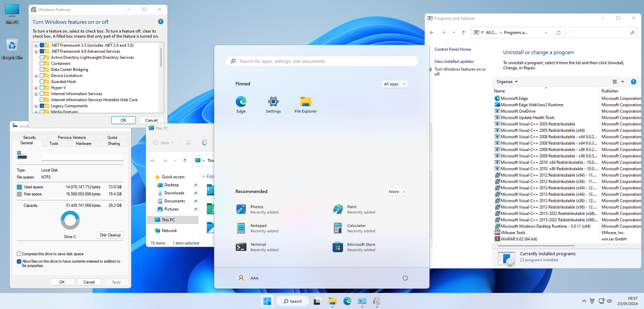The height and width of the screenshot is (309, 644).
Task: Launch Paint from the Recommended list
Action: pyautogui.click(x=354, y=209)
